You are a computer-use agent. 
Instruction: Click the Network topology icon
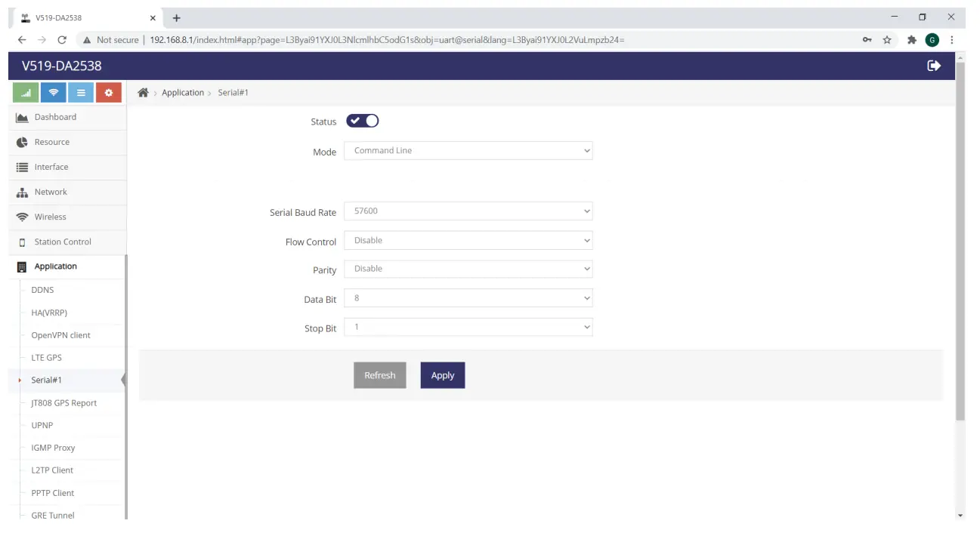(x=23, y=192)
